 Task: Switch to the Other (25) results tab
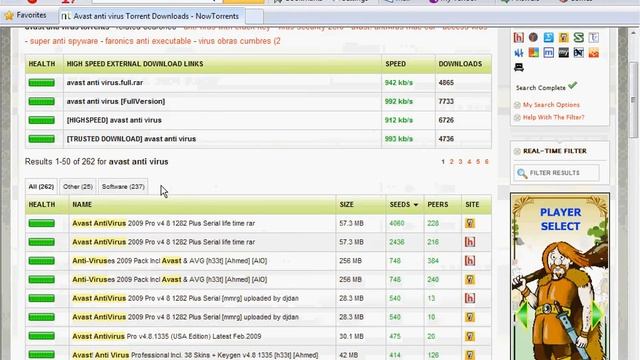78,187
